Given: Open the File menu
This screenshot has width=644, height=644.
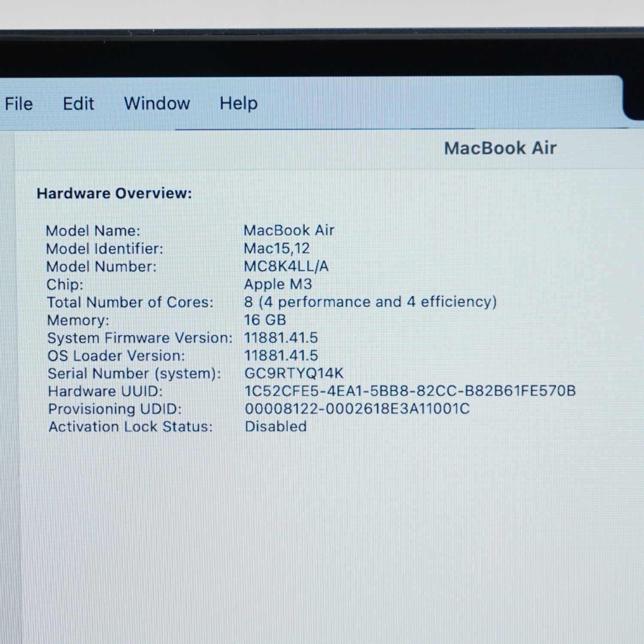Looking at the screenshot, I should tap(19, 104).
